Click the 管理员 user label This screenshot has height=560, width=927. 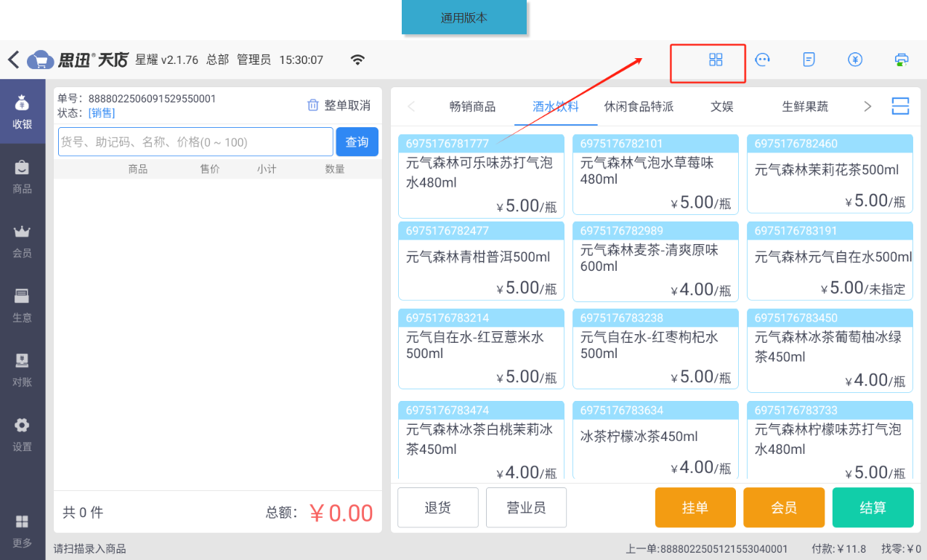254,60
